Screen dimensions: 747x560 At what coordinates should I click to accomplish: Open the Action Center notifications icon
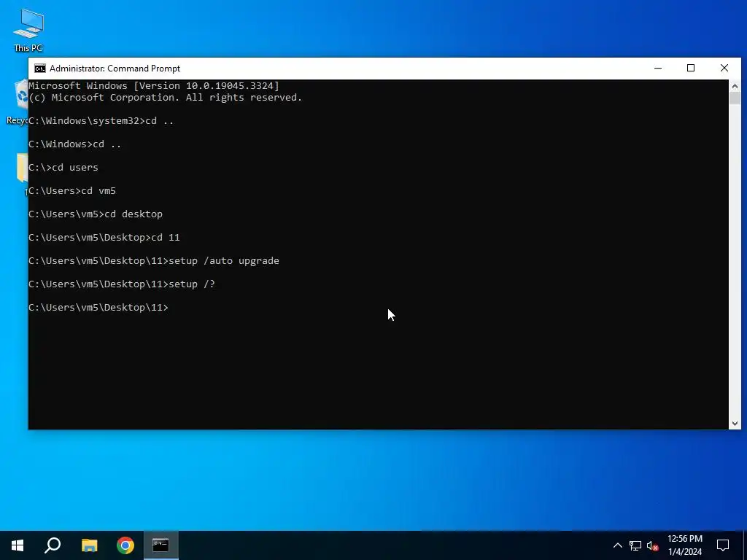(x=723, y=545)
